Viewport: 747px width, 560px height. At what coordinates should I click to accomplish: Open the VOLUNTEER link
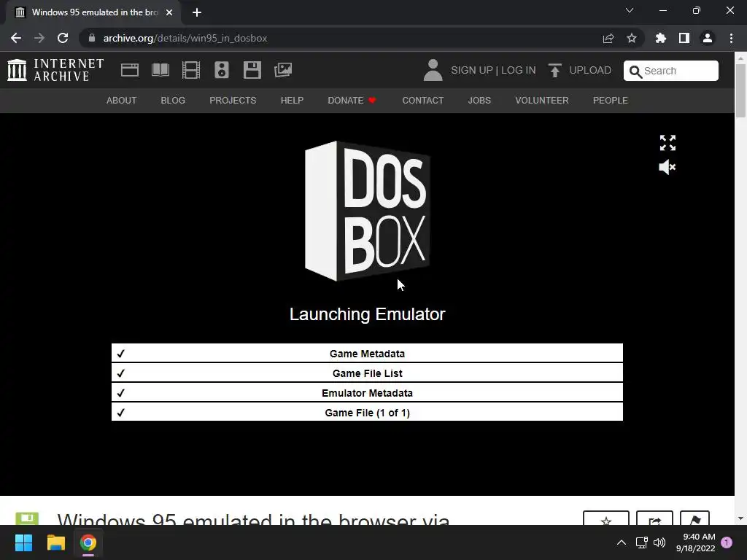tap(542, 101)
